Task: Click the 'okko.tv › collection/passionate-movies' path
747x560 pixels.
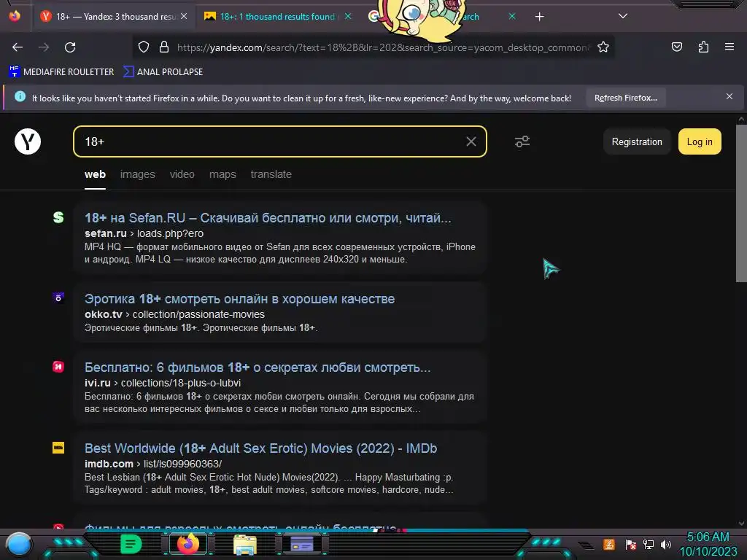Action: click(174, 314)
